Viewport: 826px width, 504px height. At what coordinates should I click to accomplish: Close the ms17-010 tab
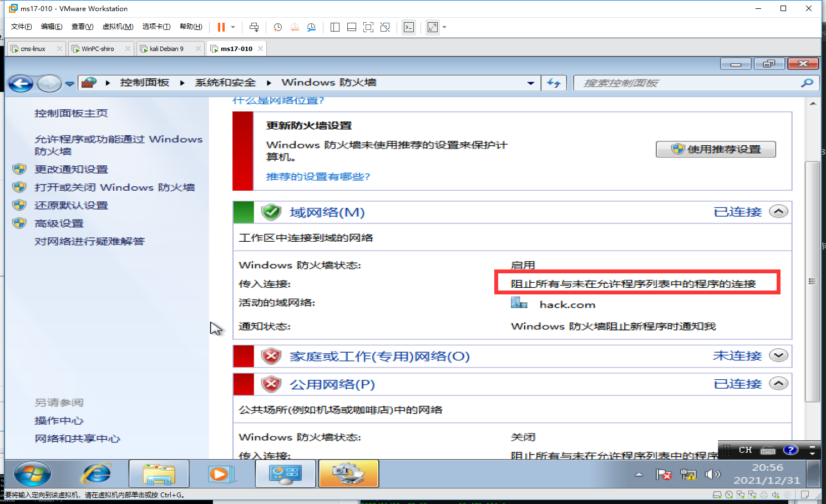[x=260, y=49]
